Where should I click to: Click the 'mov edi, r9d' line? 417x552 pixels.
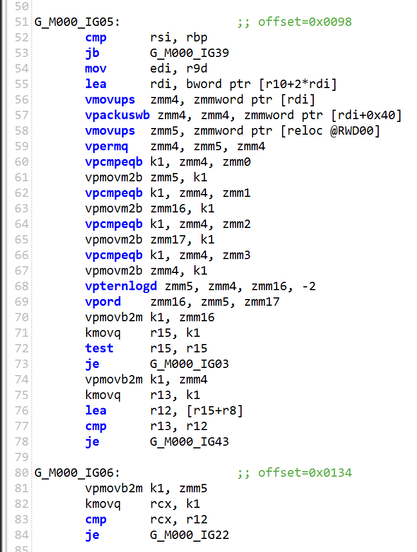[146, 69]
